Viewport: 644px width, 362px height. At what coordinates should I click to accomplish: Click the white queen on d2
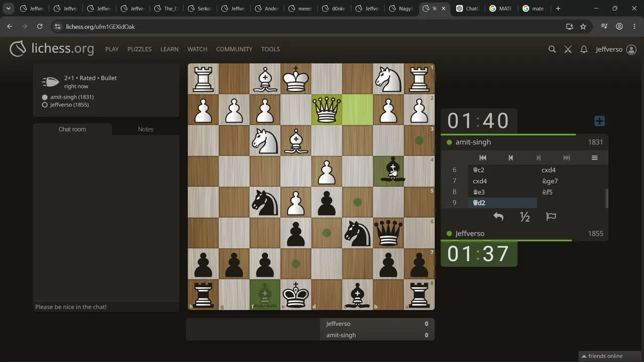(327, 110)
